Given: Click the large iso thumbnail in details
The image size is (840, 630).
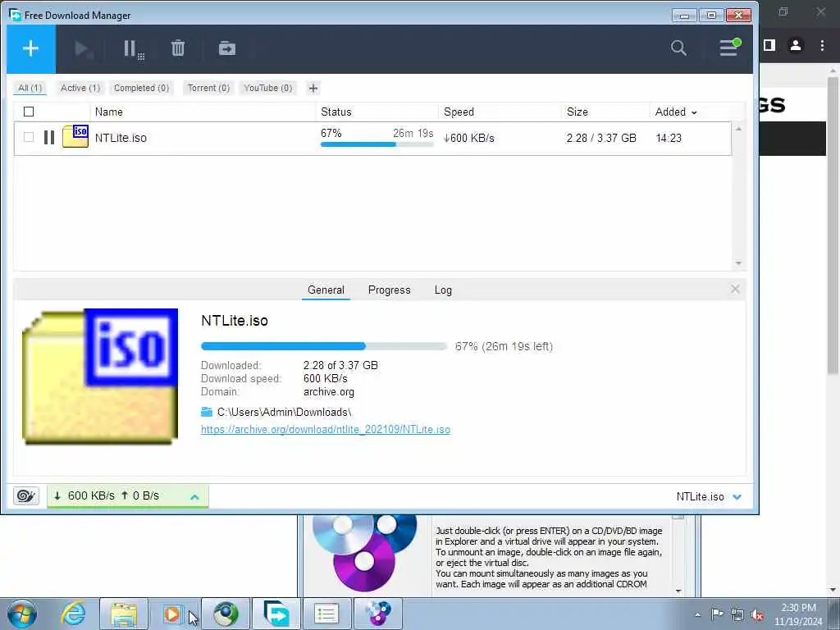Looking at the screenshot, I should 100,376.
